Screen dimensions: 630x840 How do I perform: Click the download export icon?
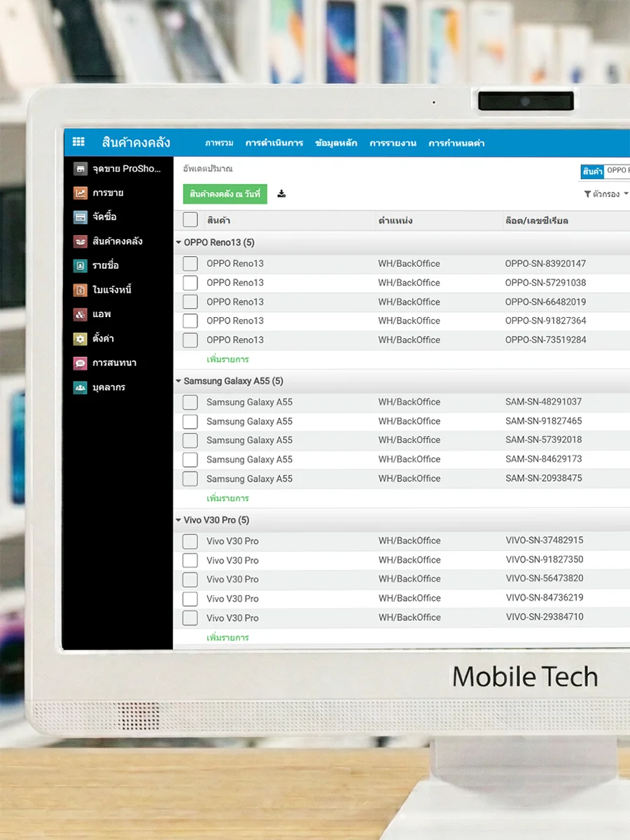pos(281,194)
